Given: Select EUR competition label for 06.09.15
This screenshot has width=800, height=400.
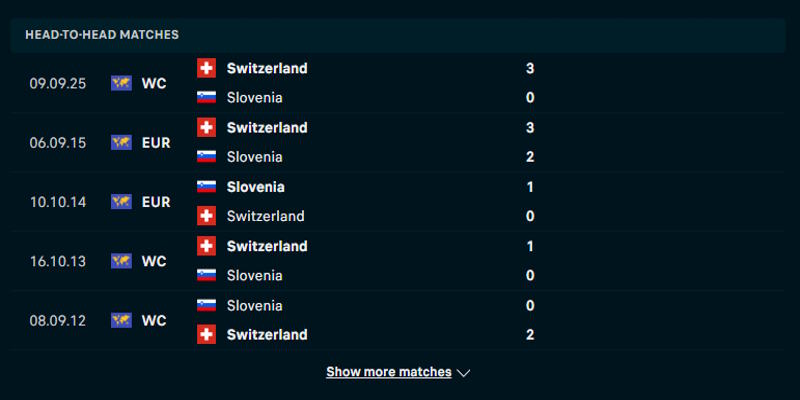Looking at the screenshot, I should pyautogui.click(x=156, y=143).
